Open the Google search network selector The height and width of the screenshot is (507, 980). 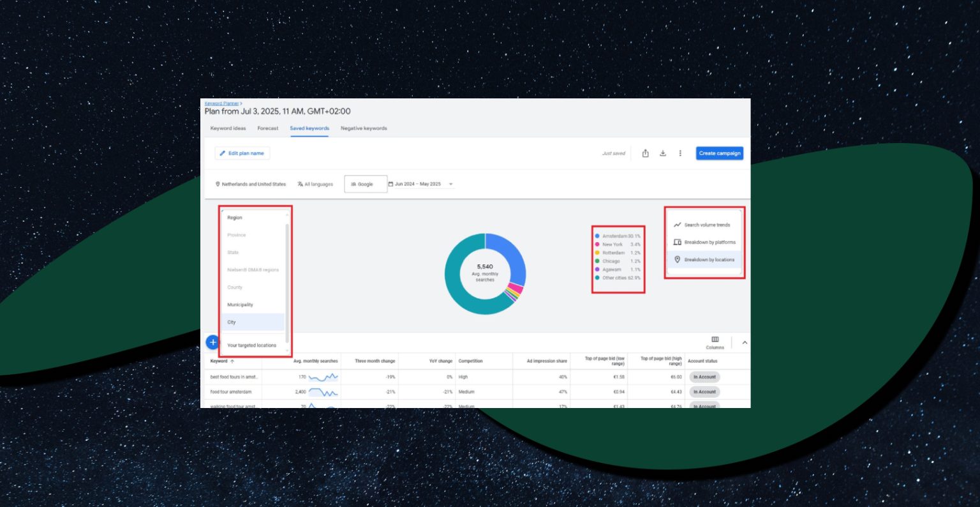[366, 184]
